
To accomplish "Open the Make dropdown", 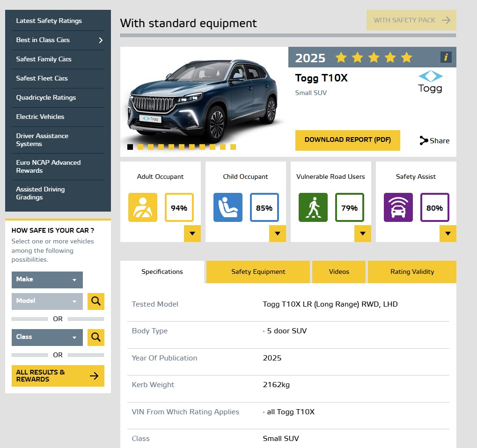I will [x=47, y=280].
